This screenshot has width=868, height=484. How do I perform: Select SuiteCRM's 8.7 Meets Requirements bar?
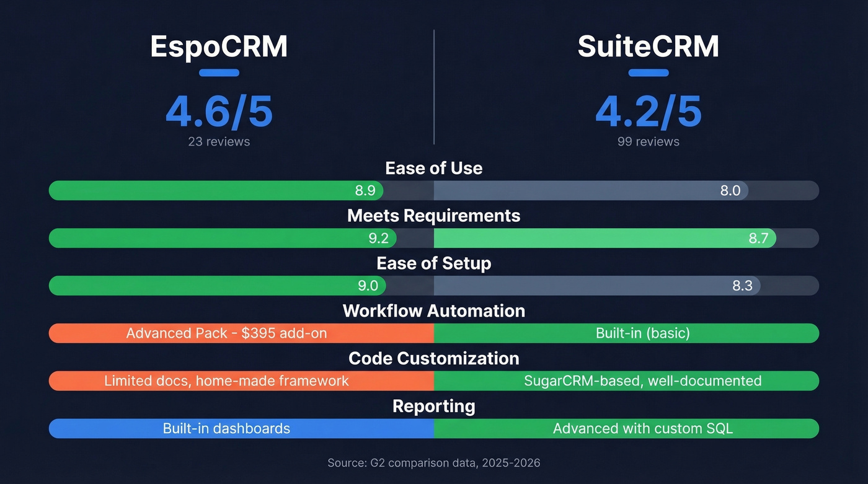coord(604,238)
